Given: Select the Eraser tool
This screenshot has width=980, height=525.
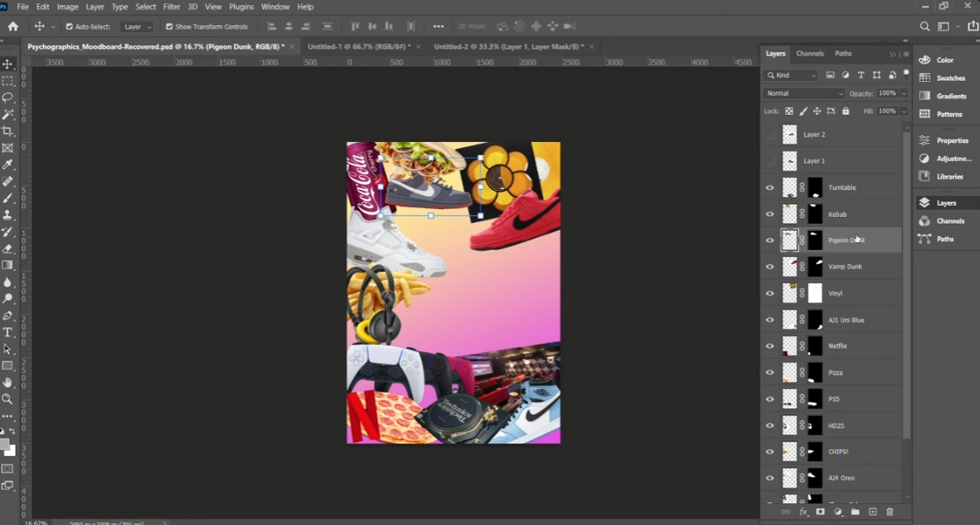Looking at the screenshot, I should pyautogui.click(x=8, y=248).
